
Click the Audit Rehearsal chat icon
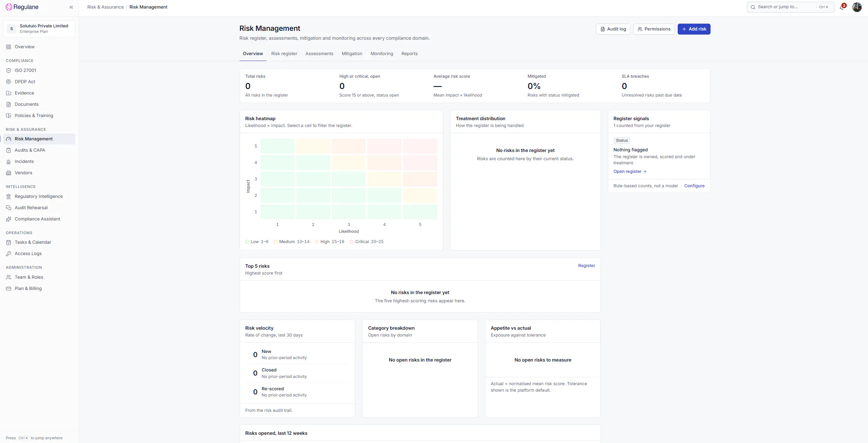9,208
